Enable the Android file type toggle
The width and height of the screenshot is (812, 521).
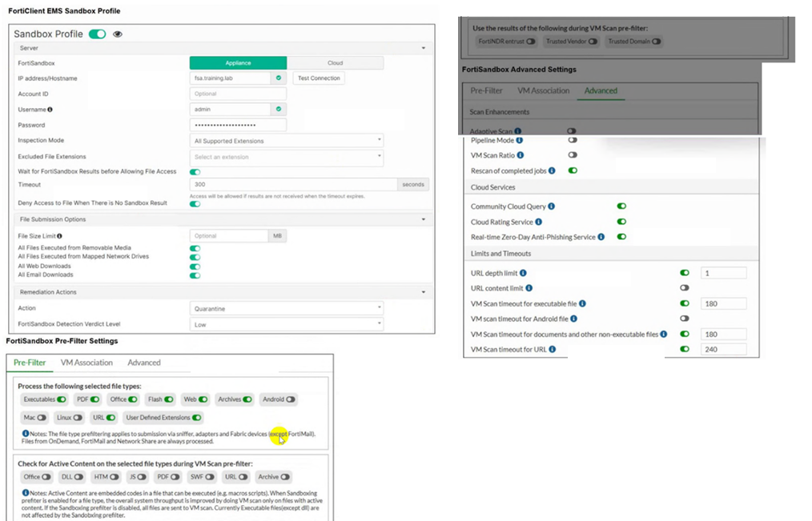coord(291,399)
